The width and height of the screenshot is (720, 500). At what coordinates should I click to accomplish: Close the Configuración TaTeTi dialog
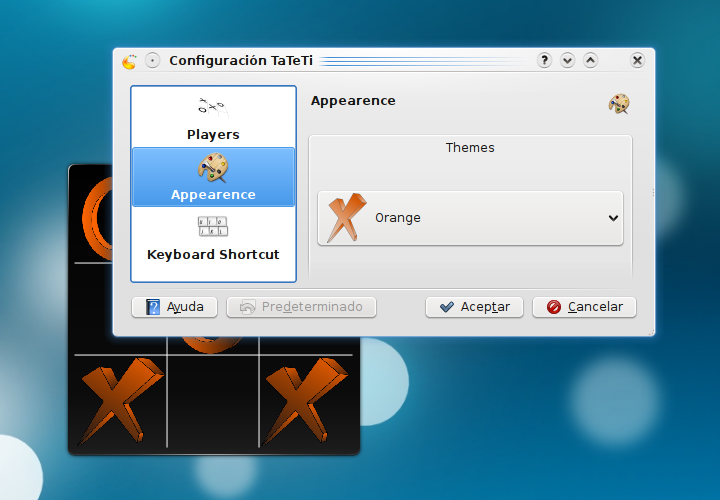click(637, 60)
